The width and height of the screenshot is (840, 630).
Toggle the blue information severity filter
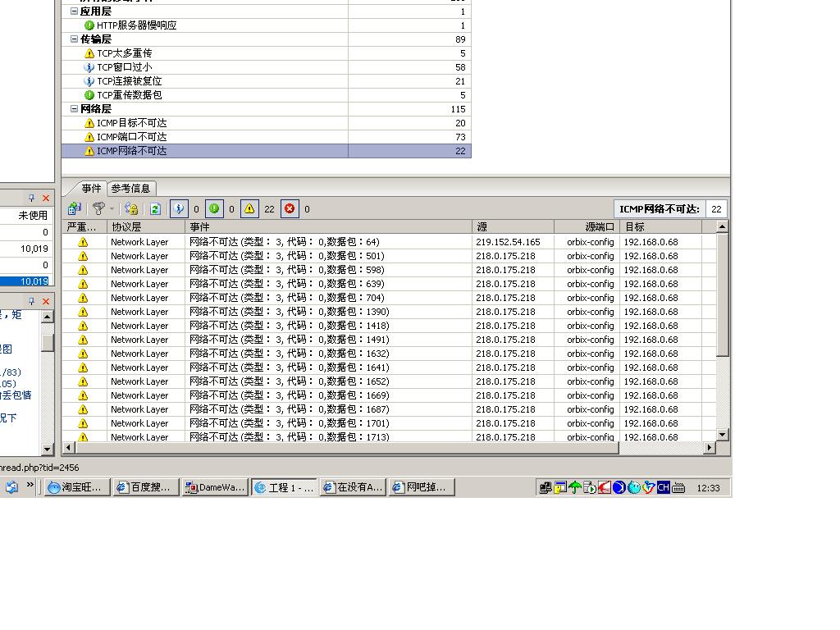click(179, 209)
